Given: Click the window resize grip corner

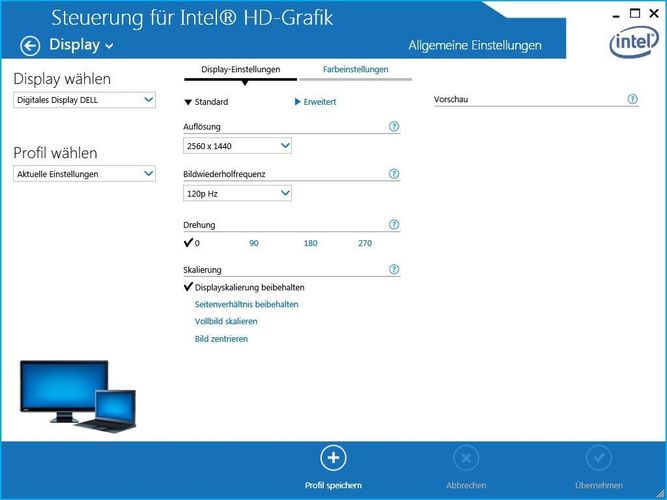Looking at the screenshot, I should tap(659, 492).
